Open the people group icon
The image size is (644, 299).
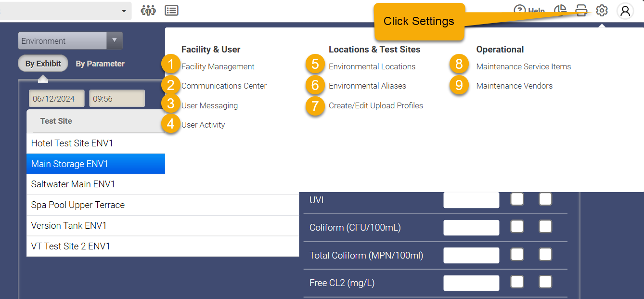click(148, 11)
